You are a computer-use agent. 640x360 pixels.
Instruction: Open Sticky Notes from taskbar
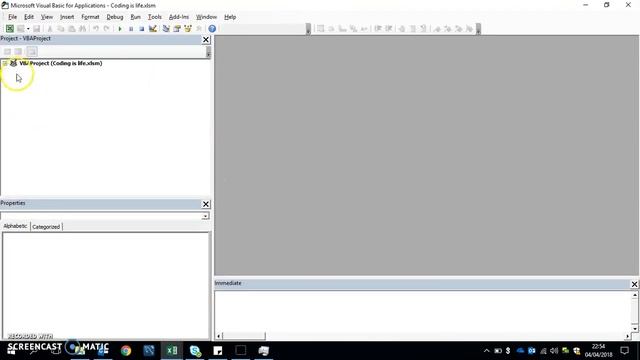point(218,351)
